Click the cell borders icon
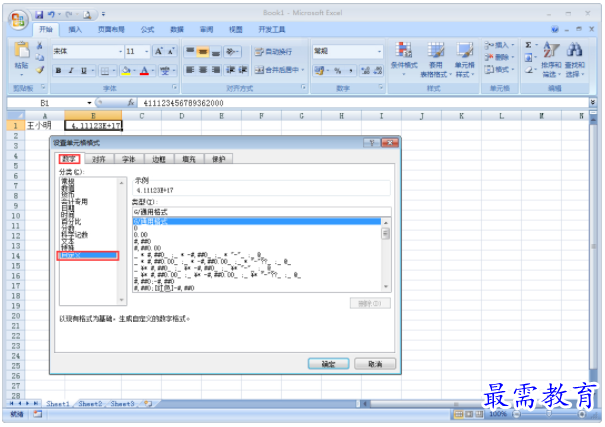The width and height of the screenshot is (605, 427). 105,71
